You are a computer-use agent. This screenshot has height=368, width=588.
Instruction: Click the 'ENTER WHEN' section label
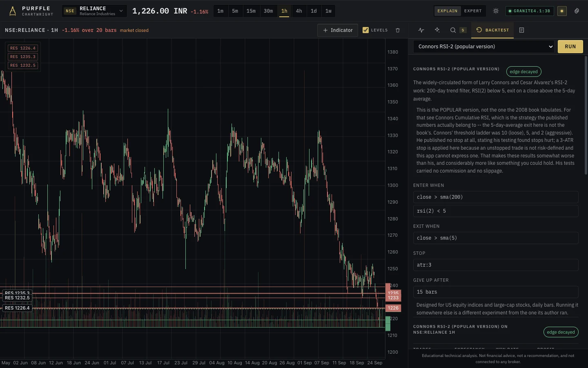[428, 185]
